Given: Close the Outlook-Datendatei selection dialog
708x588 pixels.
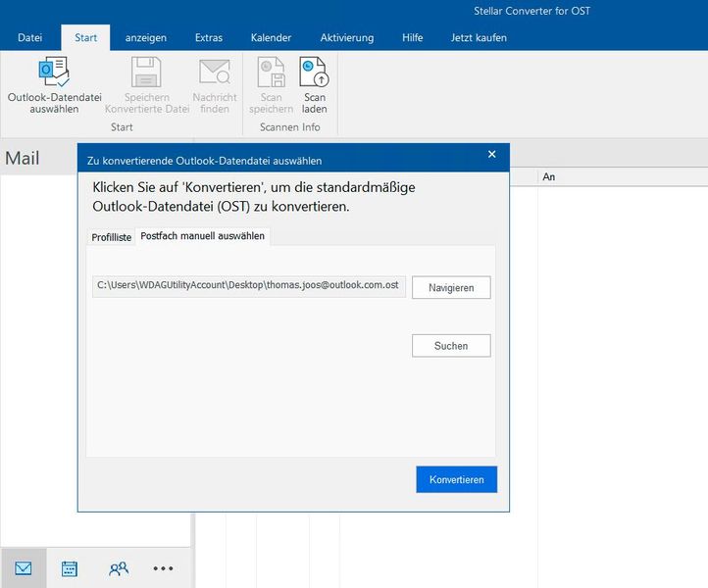Looking at the screenshot, I should tap(491, 154).
